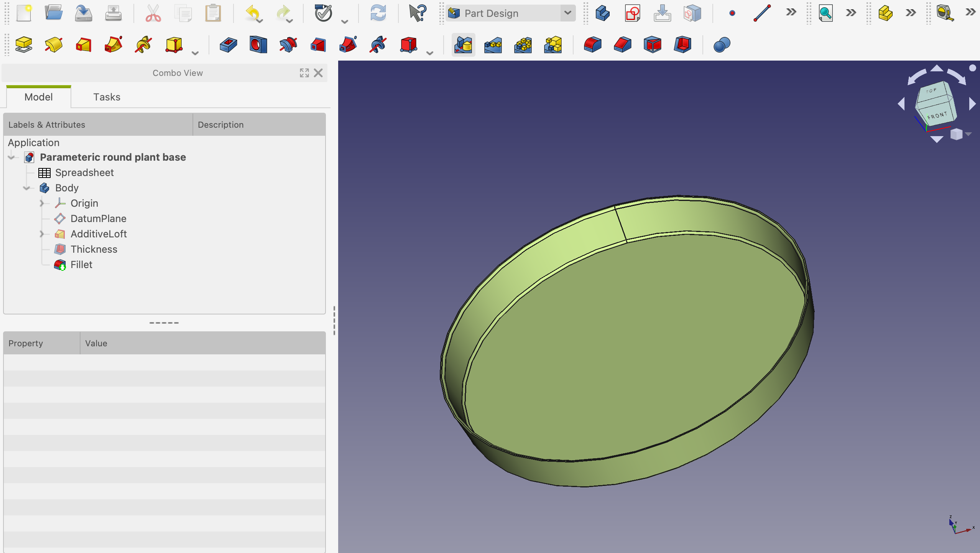This screenshot has width=980, height=553.
Task: Click the Refresh recompute icon
Action: (378, 13)
